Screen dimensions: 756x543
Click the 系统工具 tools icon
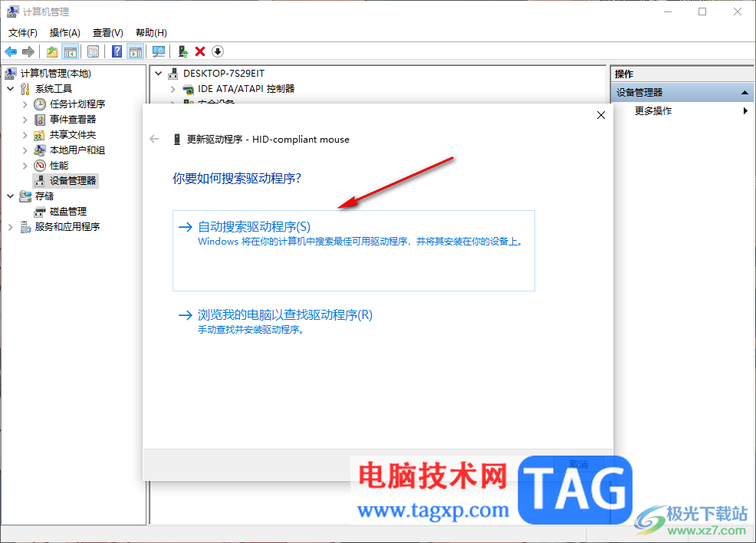tap(25, 89)
